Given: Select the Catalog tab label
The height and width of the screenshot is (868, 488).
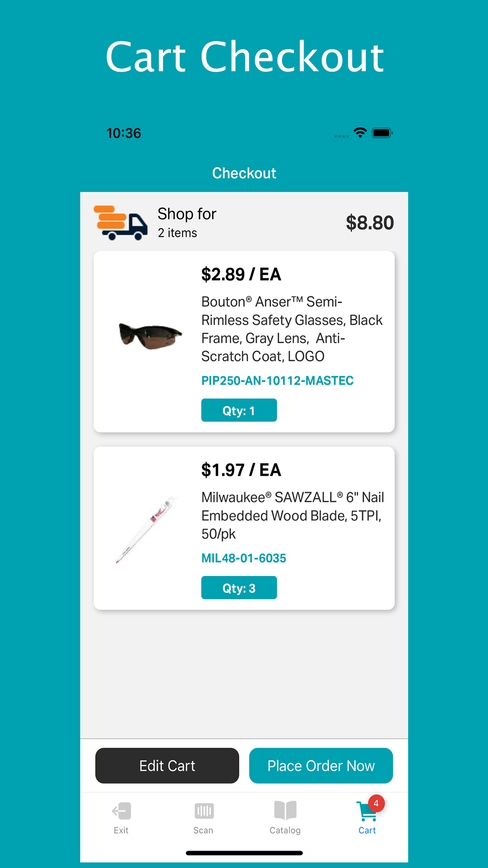Looking at the screenshot, I should point(285,830).
